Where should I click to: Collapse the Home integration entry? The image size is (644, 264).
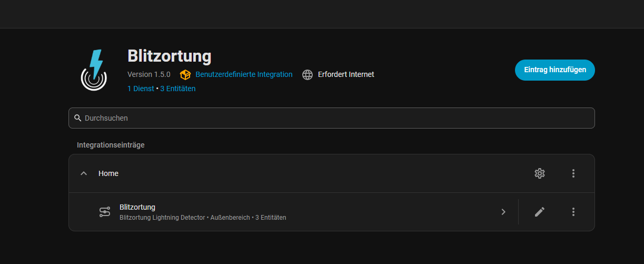click(84, 173)
